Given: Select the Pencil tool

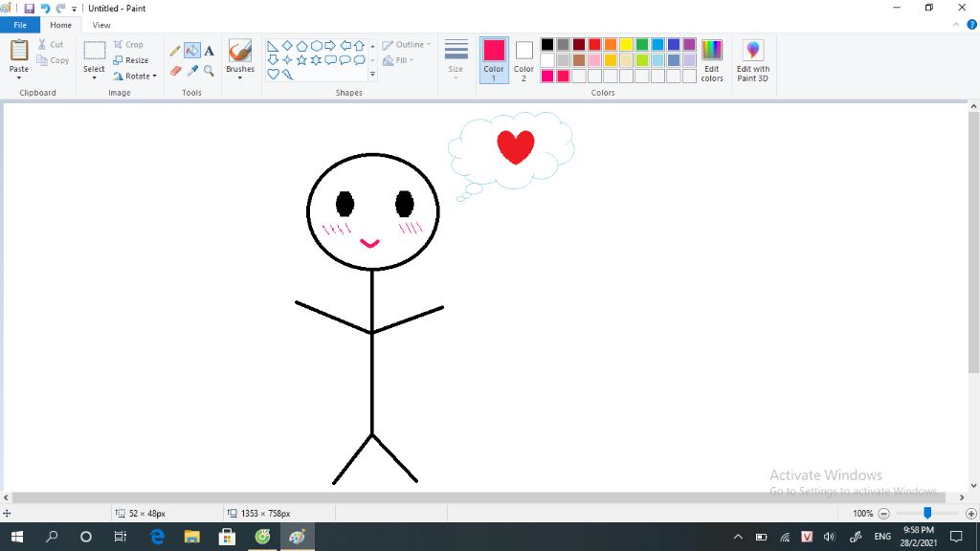Looking at the screenshot, I should pyautogui.click(x=175, y=52).
